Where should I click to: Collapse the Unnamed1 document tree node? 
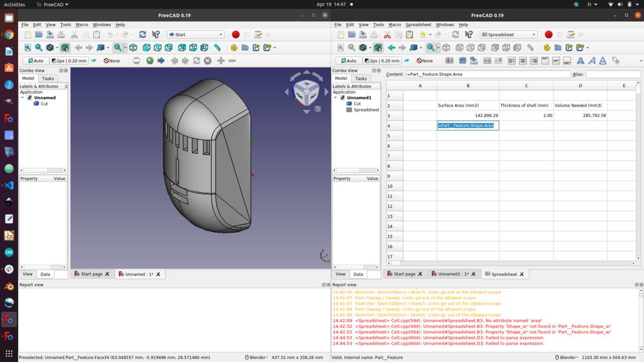336,98
